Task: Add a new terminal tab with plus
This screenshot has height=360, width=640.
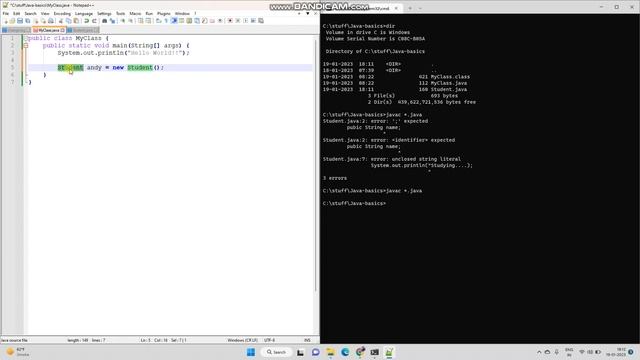Action: click(x=410, y=8)
